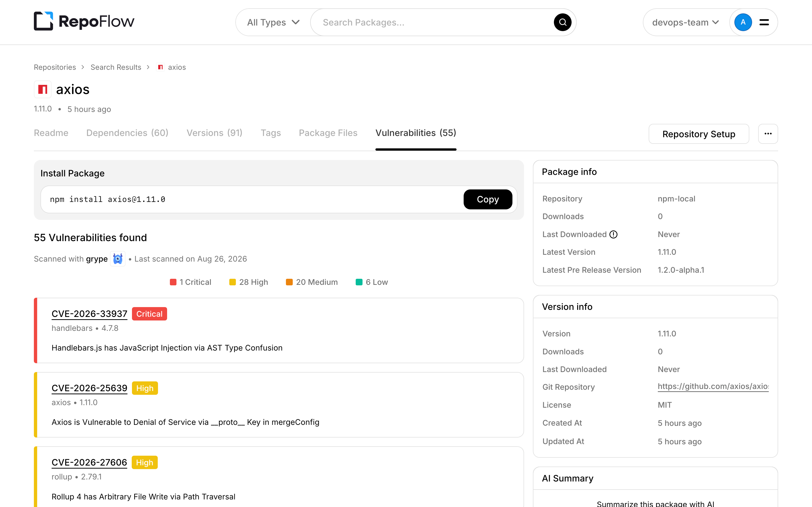Click the blue user avatar A

tap(743, 22)
